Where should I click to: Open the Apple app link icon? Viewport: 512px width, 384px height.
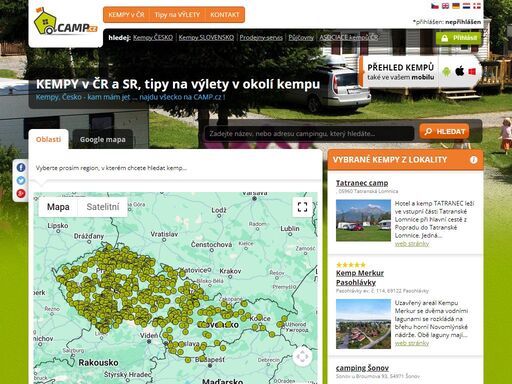[460, 71]
